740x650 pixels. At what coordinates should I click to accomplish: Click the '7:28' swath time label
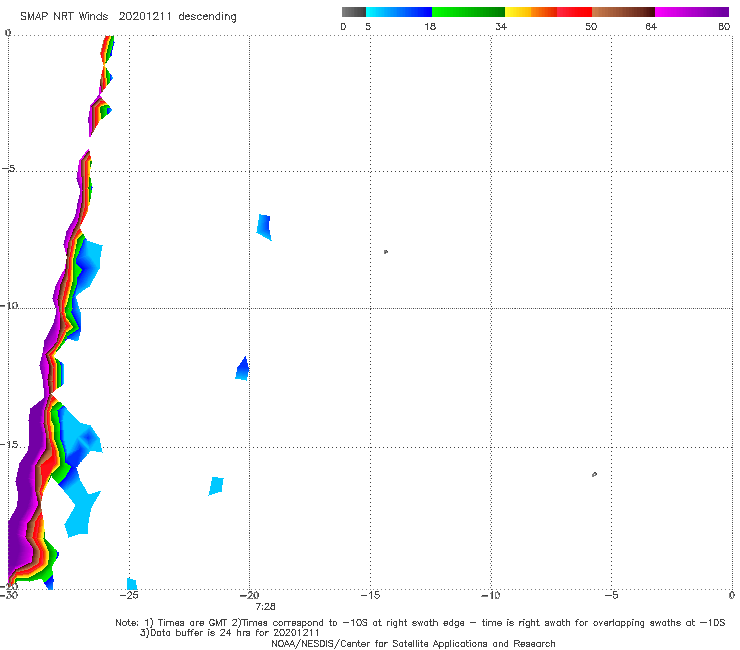coord(265,607)
